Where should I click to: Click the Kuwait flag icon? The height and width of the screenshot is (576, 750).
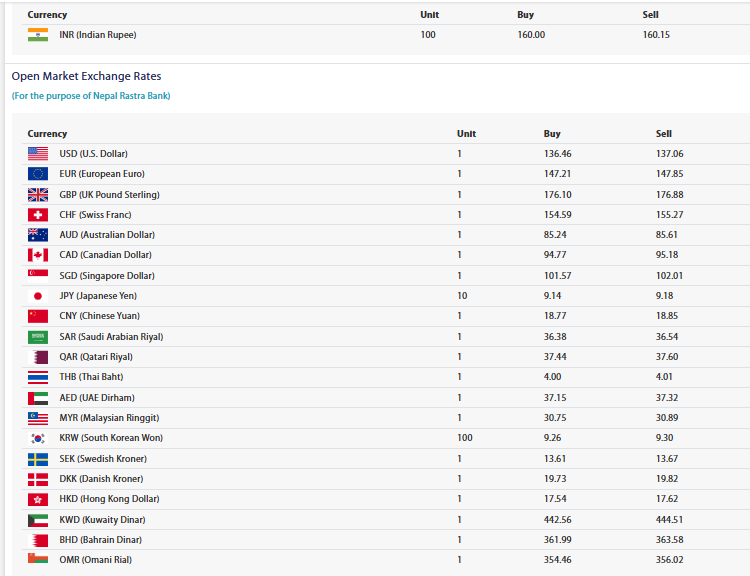point(38,520)
